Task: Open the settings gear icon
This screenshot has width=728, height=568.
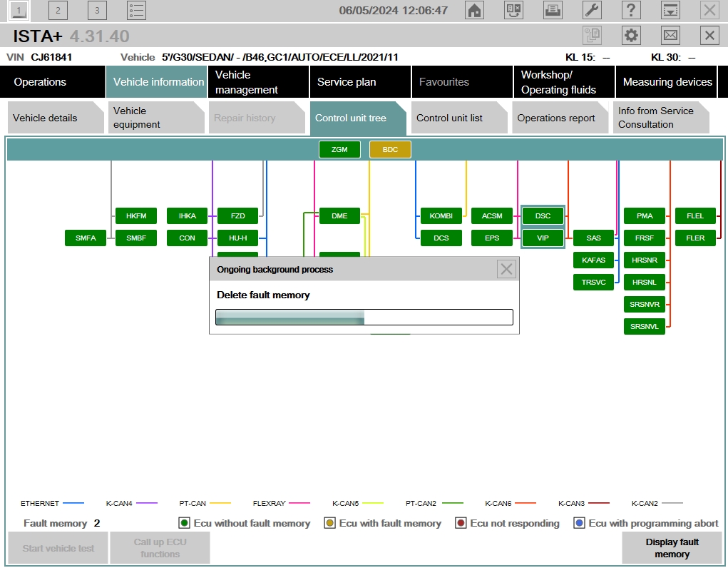Action: 631,36
